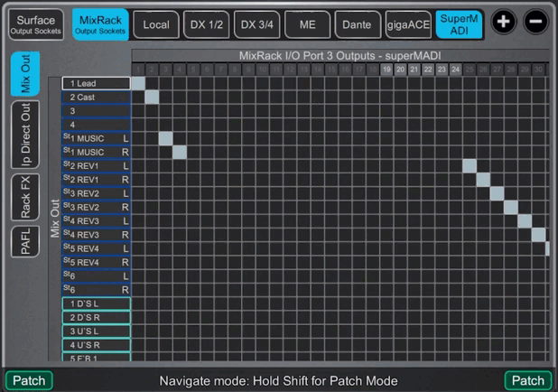Screen dimensions: 558x392
Task: Select St2 REV1 R row
Action: (97, 180)
